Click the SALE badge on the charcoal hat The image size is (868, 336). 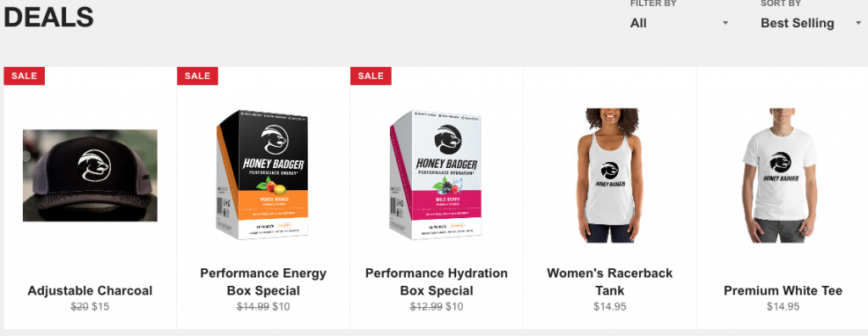click(x=25, y=76)
